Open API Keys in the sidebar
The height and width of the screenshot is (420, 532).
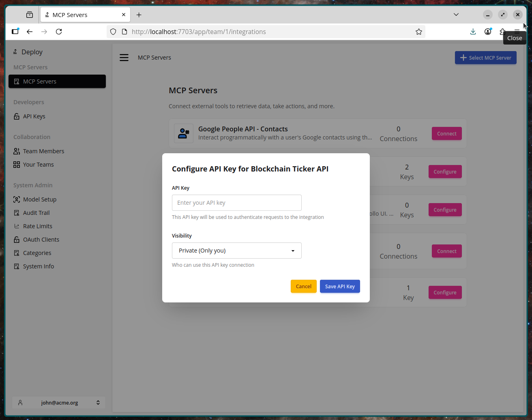click(x=34, y=116)
